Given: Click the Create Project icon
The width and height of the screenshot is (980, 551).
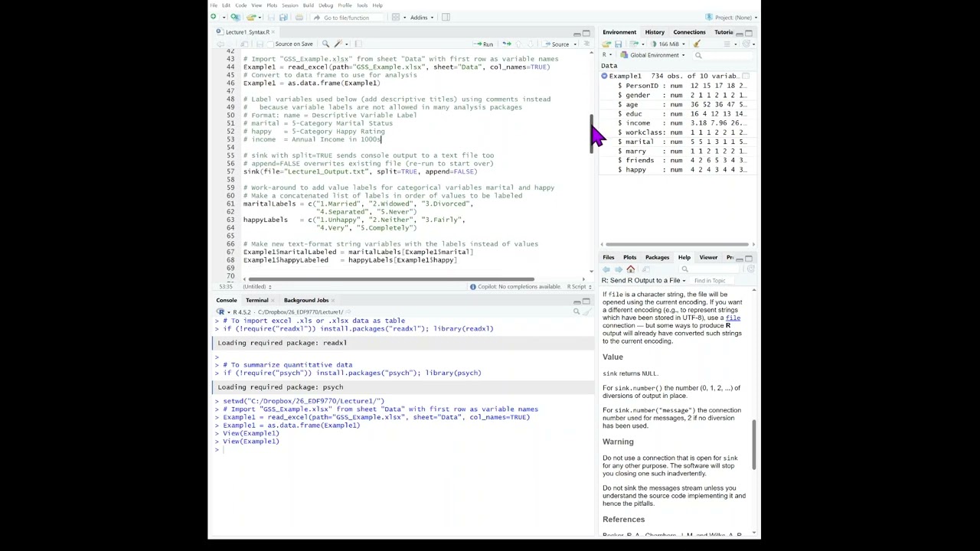Looking at the screenshot, I should (235, 17).
